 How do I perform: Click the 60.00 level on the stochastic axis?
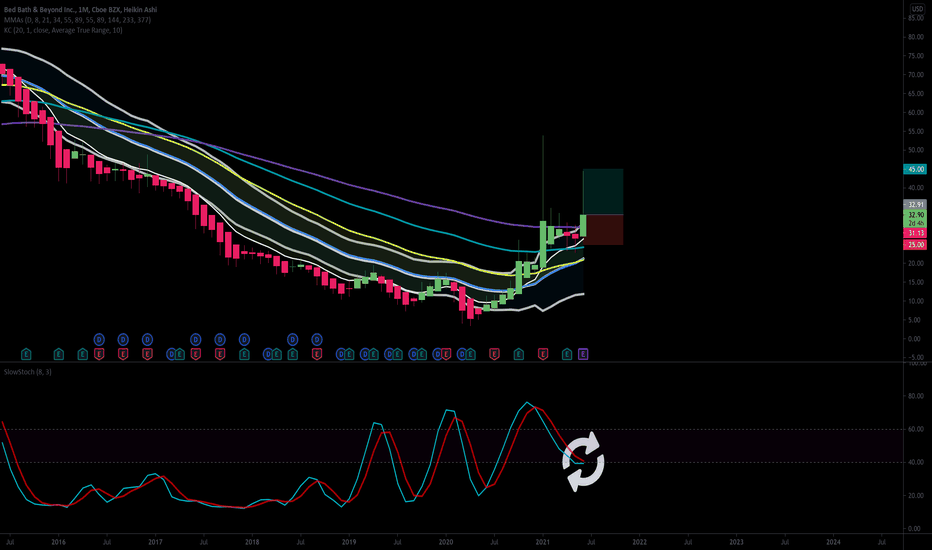[x=915, y=429]
